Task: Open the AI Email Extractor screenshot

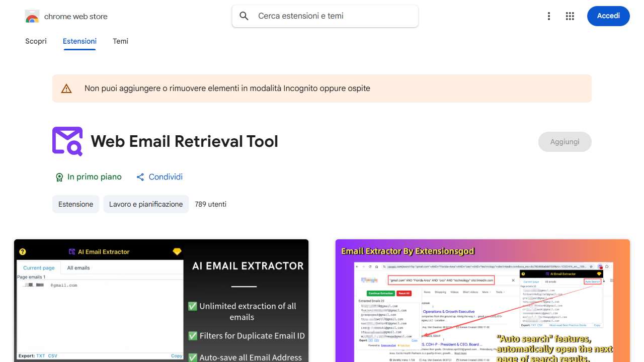Action: [161, 300]
